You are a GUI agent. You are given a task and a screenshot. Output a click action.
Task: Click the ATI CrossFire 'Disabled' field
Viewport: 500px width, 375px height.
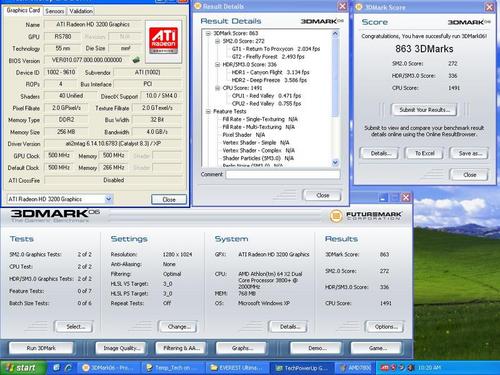113,180
